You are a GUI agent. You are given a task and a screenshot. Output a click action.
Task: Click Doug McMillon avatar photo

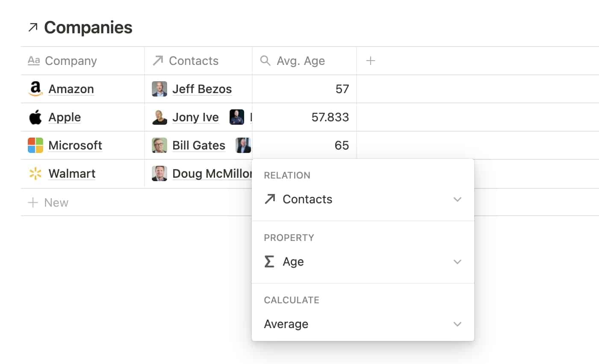(159, 173)
